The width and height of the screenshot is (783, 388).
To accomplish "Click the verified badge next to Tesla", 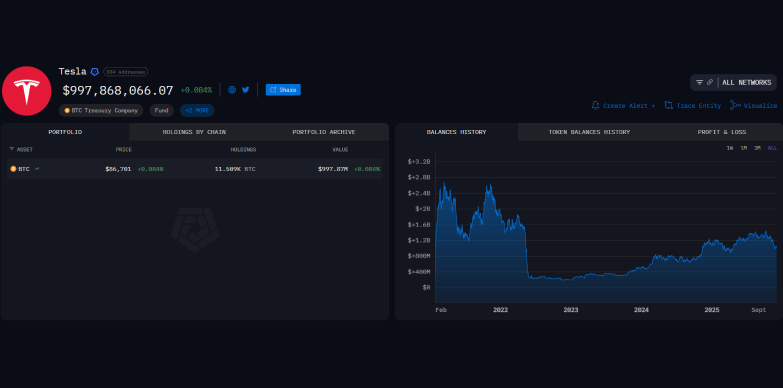I will click(94, 72).
